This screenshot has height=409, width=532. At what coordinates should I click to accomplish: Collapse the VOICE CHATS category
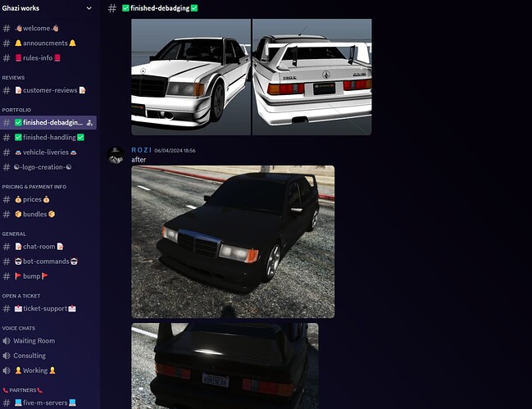(18, 328)
